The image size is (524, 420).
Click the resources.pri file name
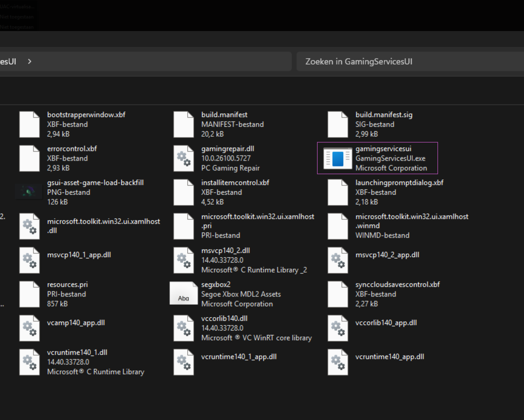[x=67, y=284]
